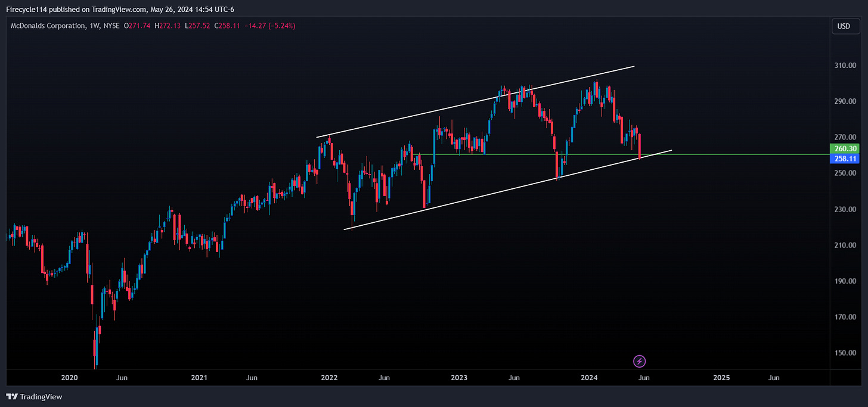Click the 310.00 price axis label
Viewport: 868px width, 407px height.
tap(845, 66)
